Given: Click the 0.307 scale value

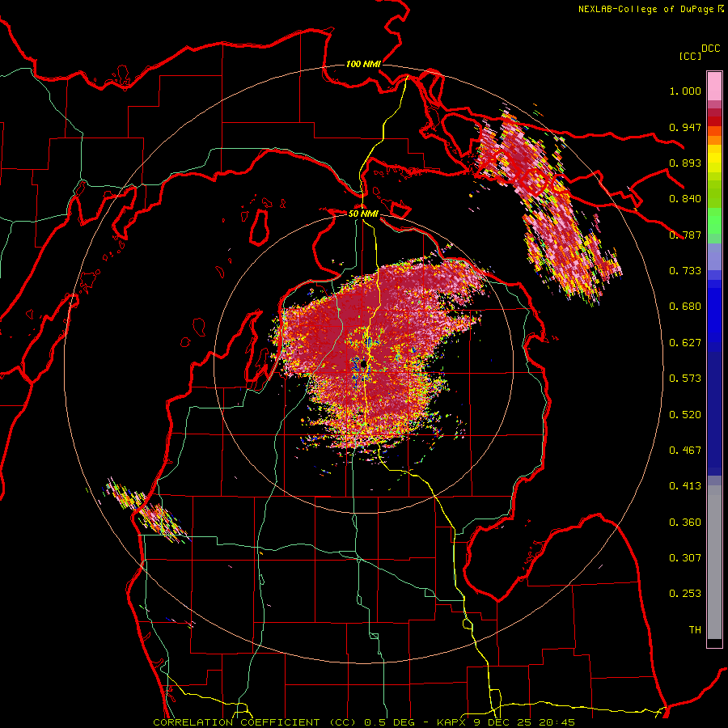Looking at the screenshot, I should 685,558.
